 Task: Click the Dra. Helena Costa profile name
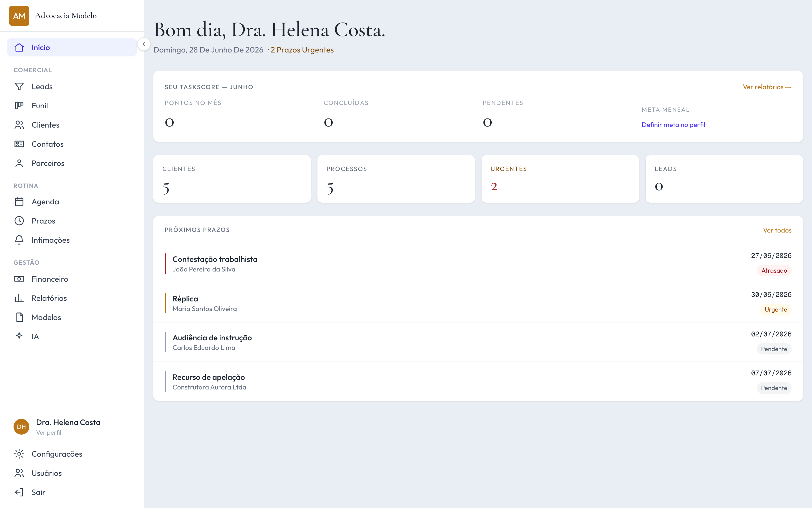coord(68,422)
